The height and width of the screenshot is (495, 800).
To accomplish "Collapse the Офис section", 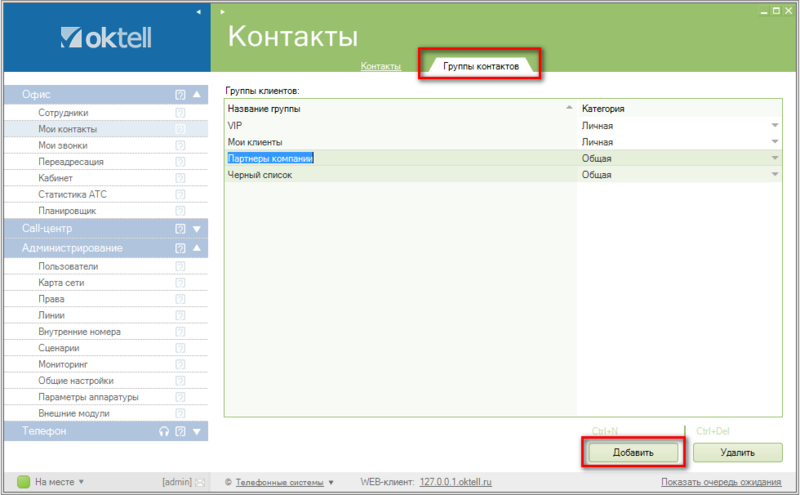I will 197,95.
